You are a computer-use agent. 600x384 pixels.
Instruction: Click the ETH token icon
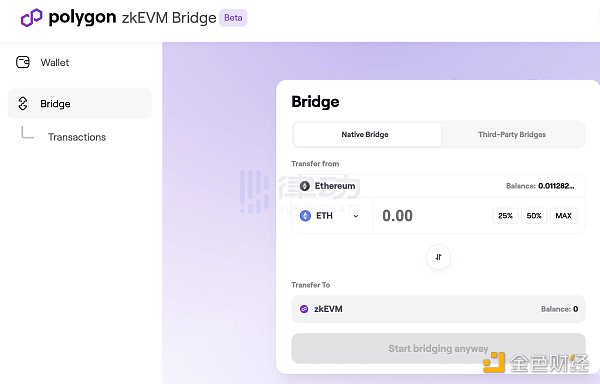305,216
